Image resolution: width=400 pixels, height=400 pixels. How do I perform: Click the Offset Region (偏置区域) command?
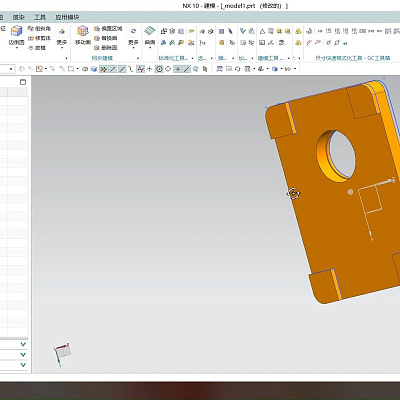(x=108, y=29)
